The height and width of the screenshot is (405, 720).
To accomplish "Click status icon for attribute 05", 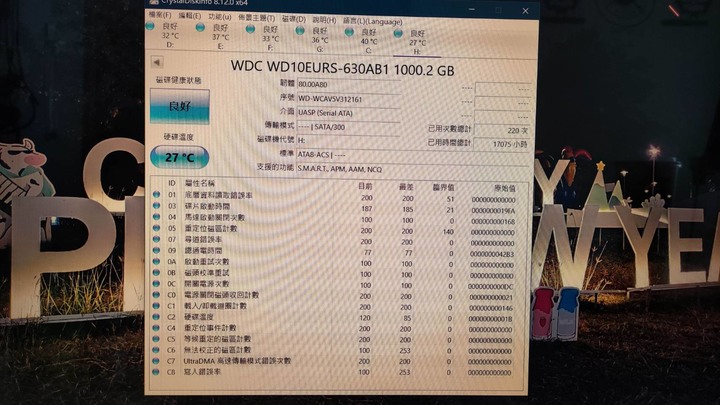I will coord(157,228).
